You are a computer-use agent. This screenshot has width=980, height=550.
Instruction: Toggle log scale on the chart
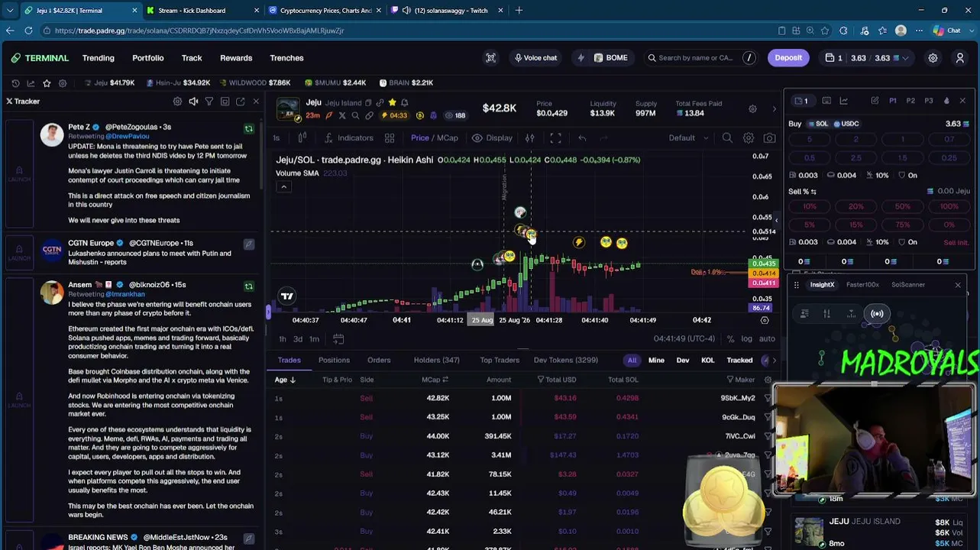click(x=746, y=339)
